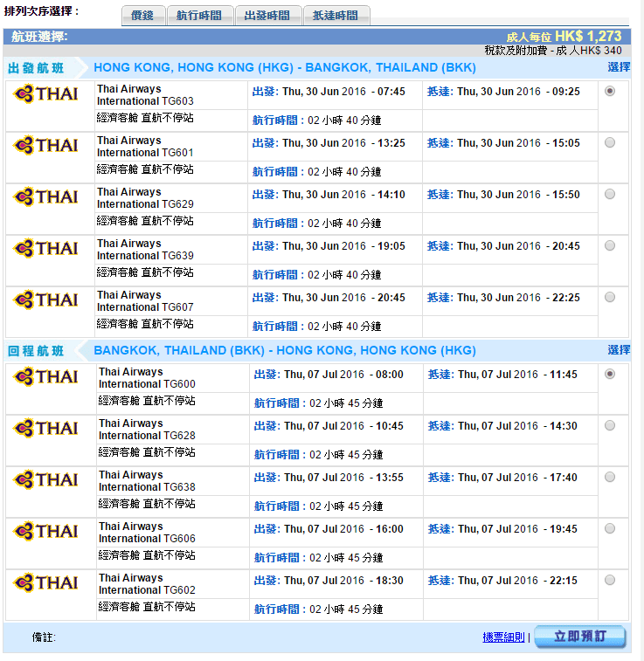
Task: Click Thai Airways logo for flight TG629
Action: pos(46,197)
